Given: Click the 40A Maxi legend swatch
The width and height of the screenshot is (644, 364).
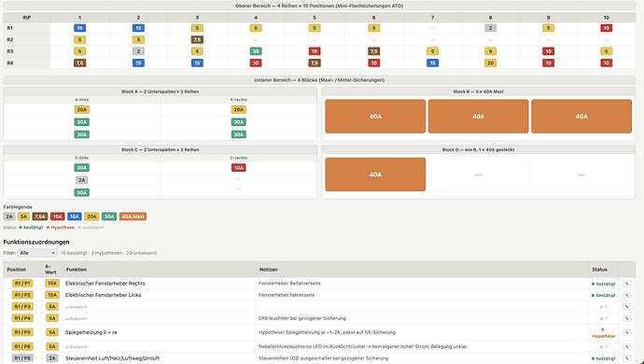Looking at the screenshot, I should tap(133, 217).
